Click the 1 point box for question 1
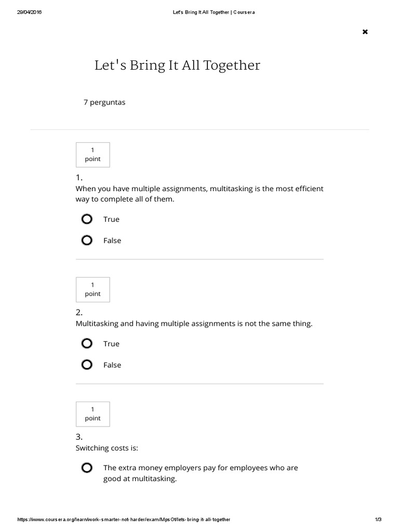 92,155
